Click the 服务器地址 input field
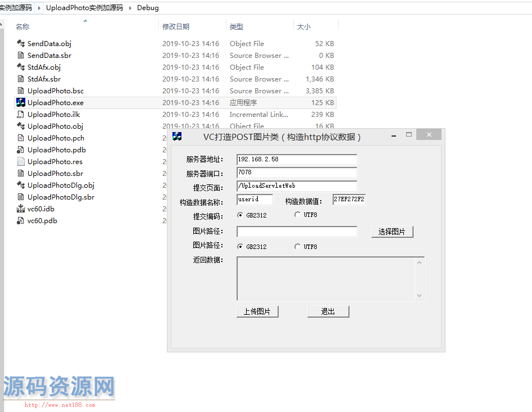The height and width of the screenshot is (412, 532). click(297, 160)
